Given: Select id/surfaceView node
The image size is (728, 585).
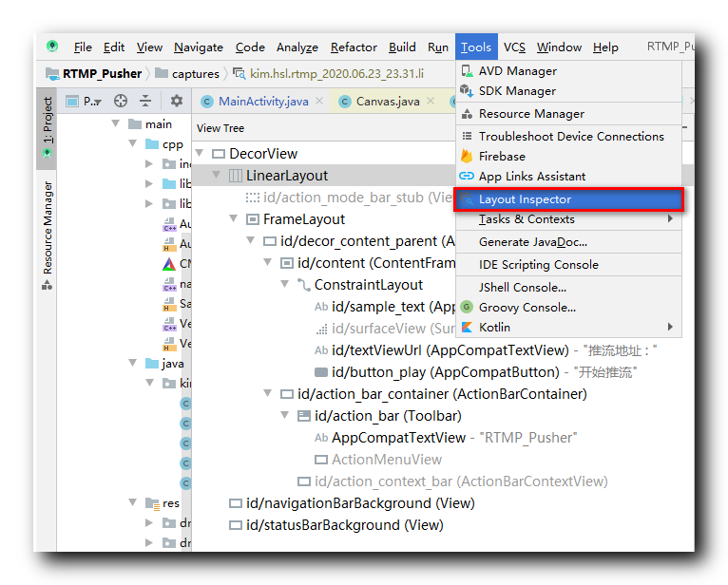Looking at the screenshot, I should tap(385, 329).
